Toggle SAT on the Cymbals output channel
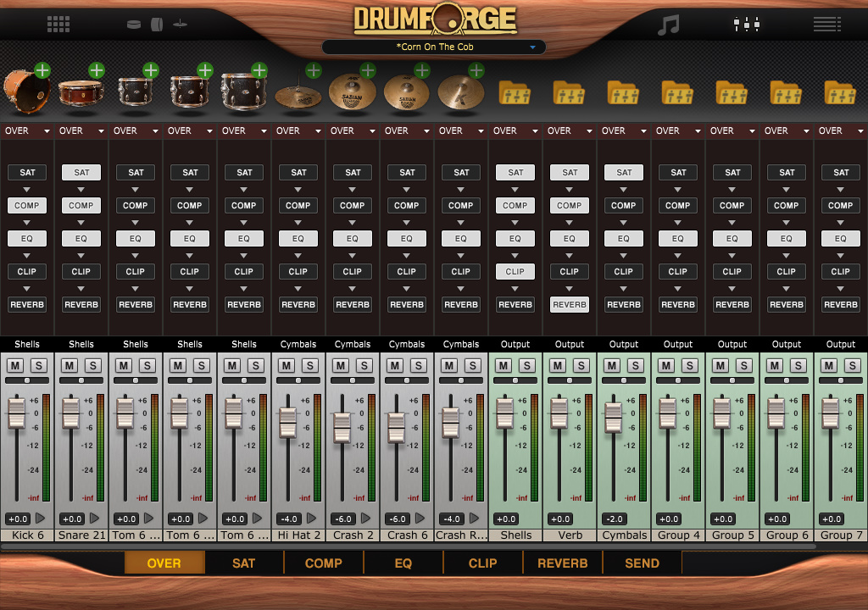868x610 pixels. tap(624, 173)
